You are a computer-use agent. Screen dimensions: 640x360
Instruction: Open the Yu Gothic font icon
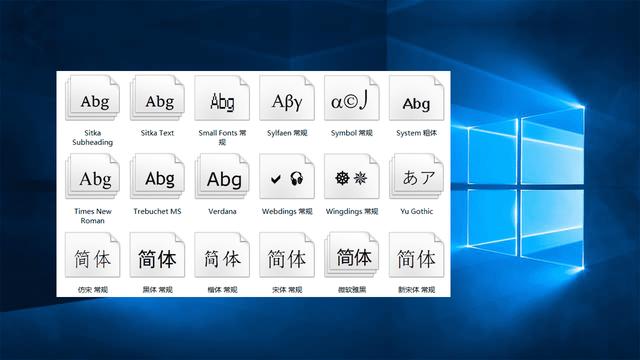(416, 176)
